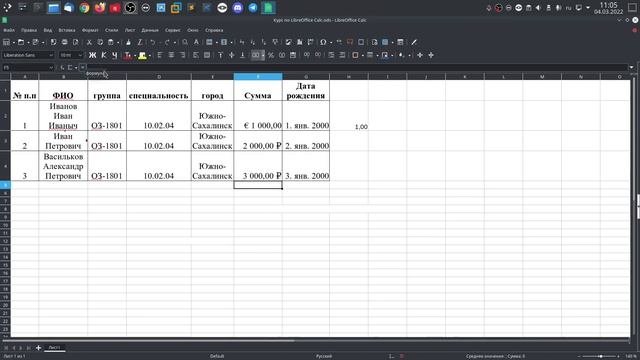This screenshot has width=640, height=360.
Task: Open the font size dropdown
Action: 80,55
